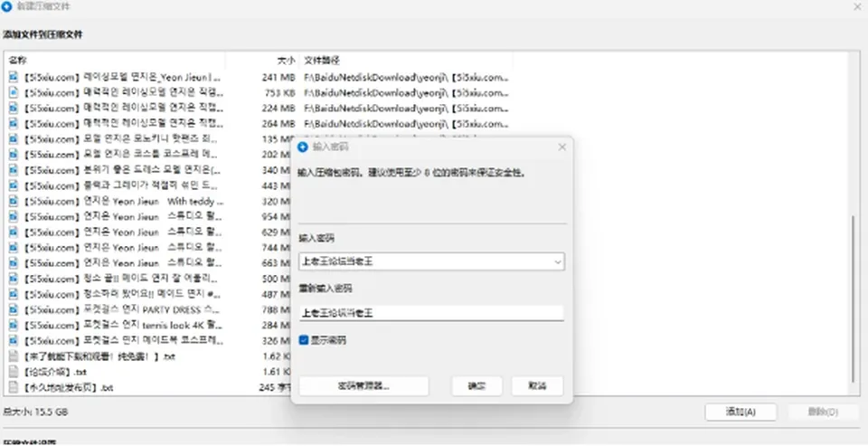868x446 pixels.
Task: Click the file path of the 224 MB row
Action: coord(406,108)
